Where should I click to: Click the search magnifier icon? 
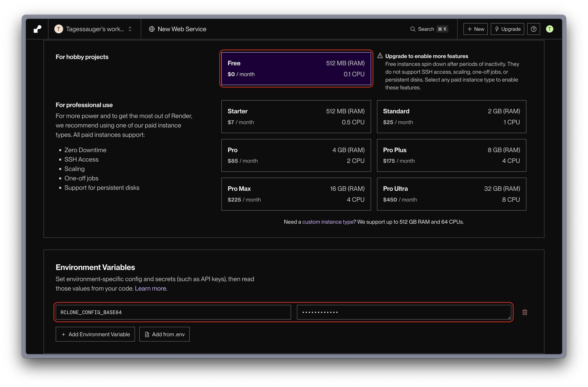click(x=413, y=29)
